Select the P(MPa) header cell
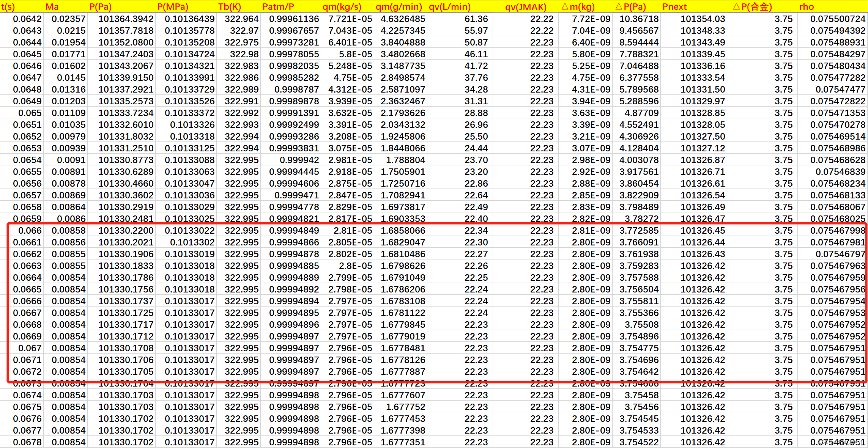This screenshot has width=868, height=448. pyautogui.click(x=173, y=6)
